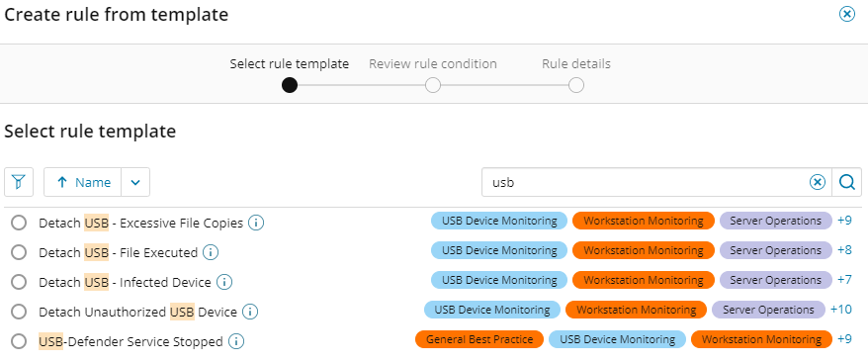Go to Review rule condition step

point(433,64)
